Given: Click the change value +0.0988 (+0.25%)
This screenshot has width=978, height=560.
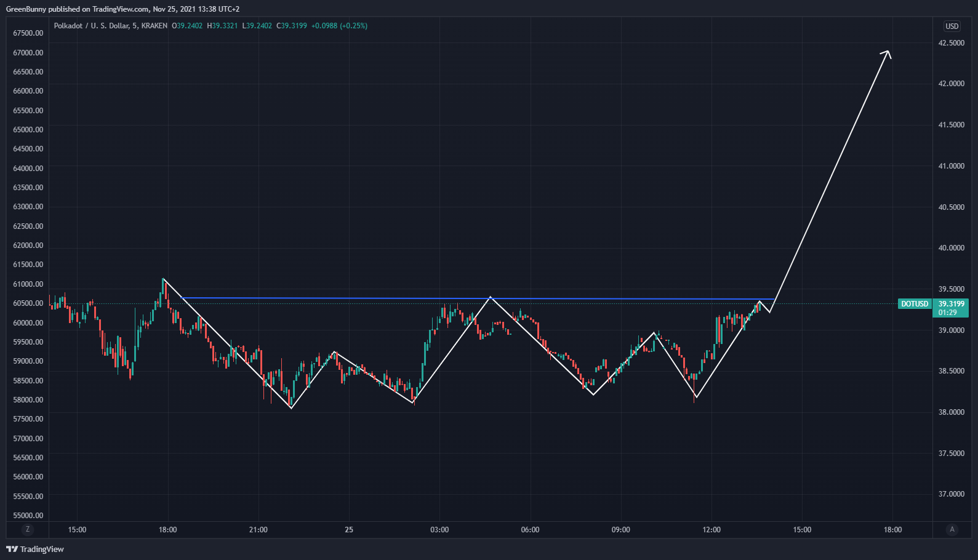Looking at the screenshot, I should pyautogui.click(x=339, y=26).
